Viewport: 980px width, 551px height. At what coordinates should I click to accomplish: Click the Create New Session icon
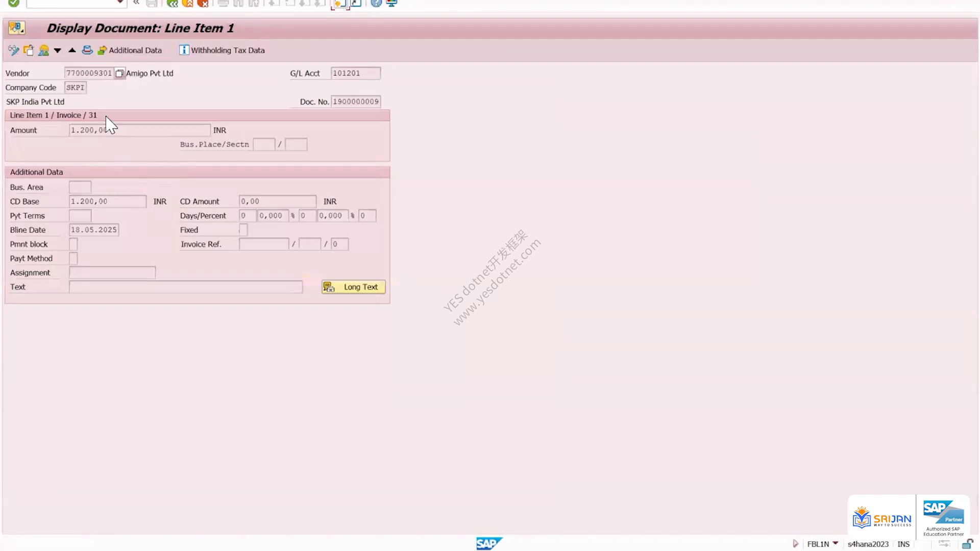[x=339, y=4]
